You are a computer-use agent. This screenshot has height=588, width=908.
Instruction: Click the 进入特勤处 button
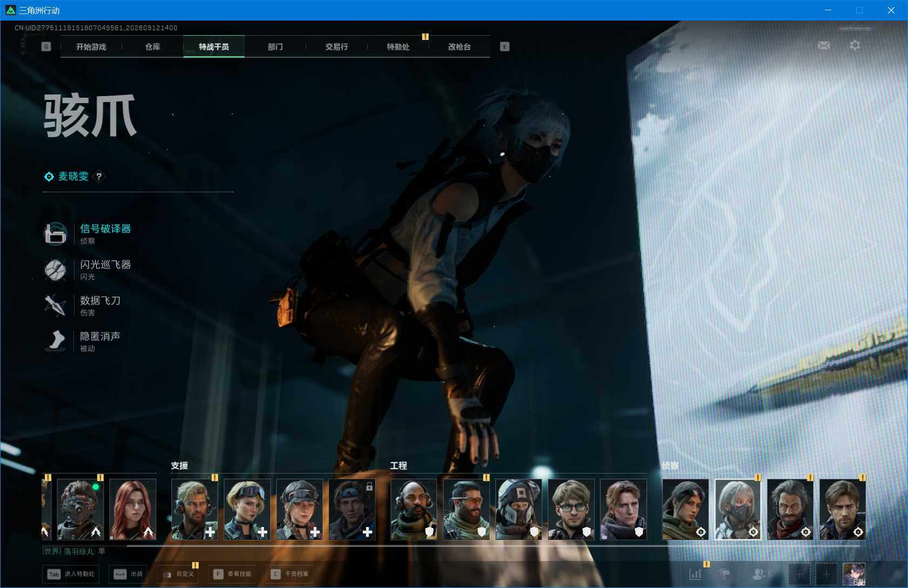[71, 574]
